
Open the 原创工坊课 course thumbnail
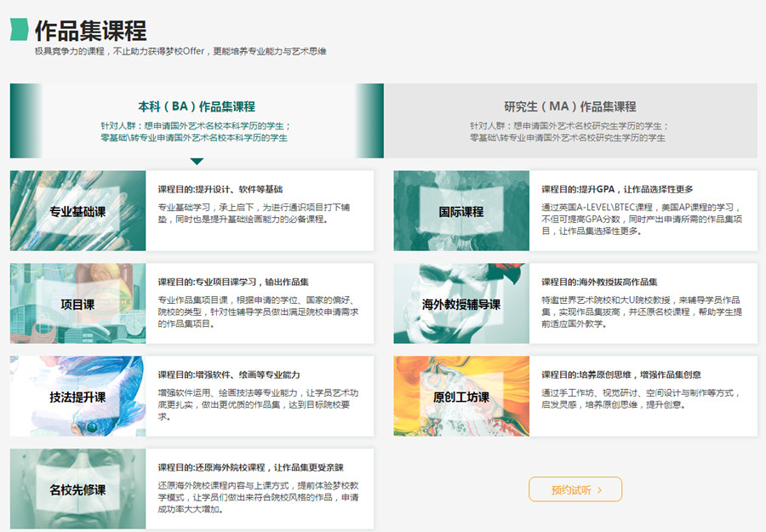pyautogui.click(x=461, y=397)
